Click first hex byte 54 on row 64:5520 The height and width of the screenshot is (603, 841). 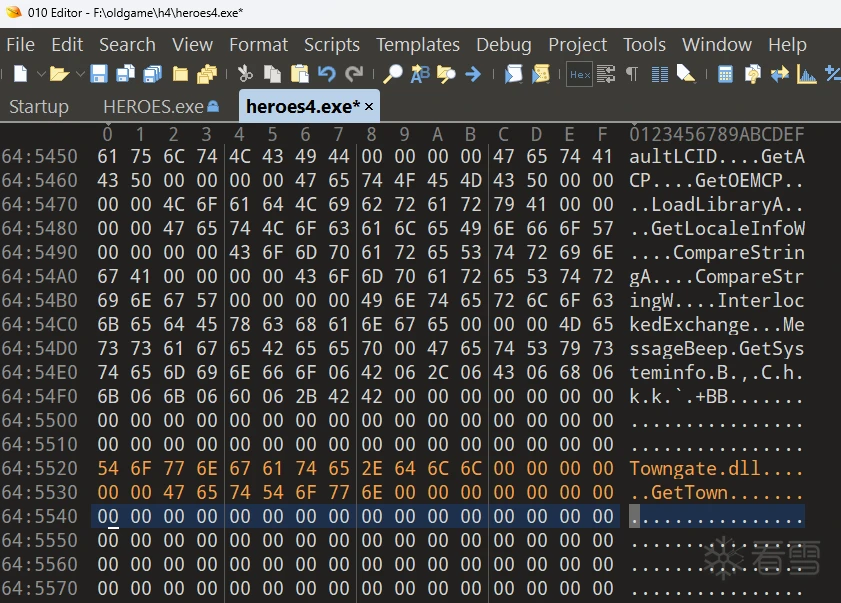(x=108, y=468)
